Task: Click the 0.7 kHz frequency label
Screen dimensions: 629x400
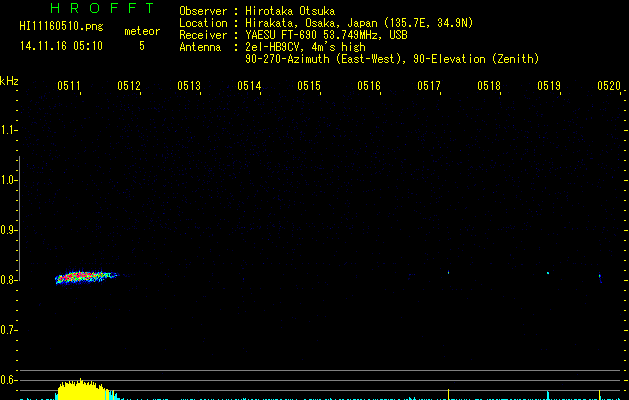Action: [x=8, y=330]
